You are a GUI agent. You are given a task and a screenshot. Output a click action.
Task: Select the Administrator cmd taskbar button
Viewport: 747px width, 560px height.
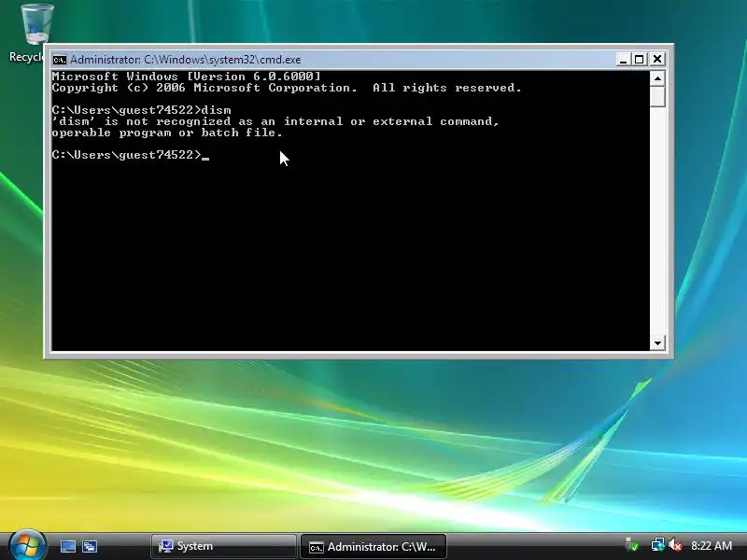[x=373, y=546]
